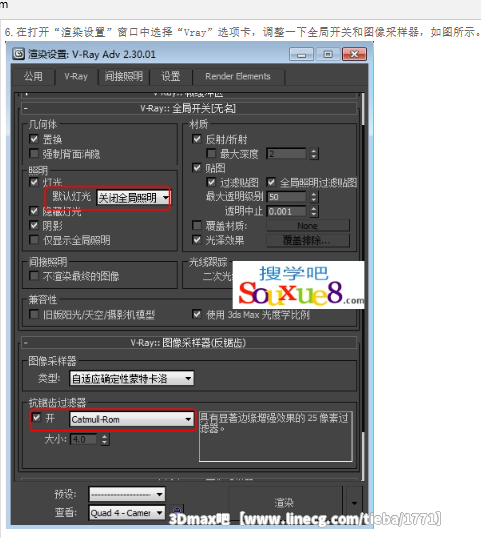Click the filter 大小 value field
This screenshot has height=538, width=481.
click(84, 439)
